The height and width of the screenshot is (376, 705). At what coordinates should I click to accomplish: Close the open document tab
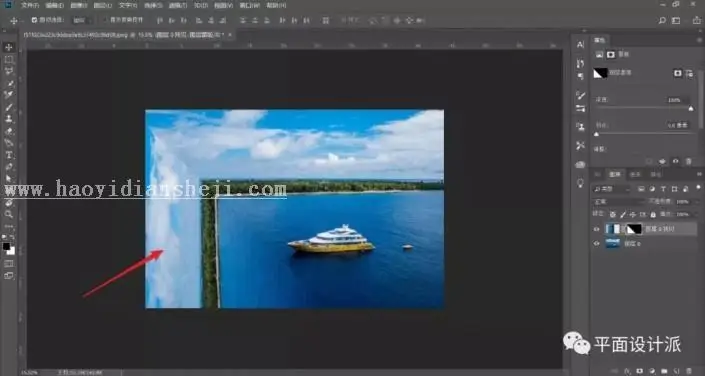(x=230, y=35)
